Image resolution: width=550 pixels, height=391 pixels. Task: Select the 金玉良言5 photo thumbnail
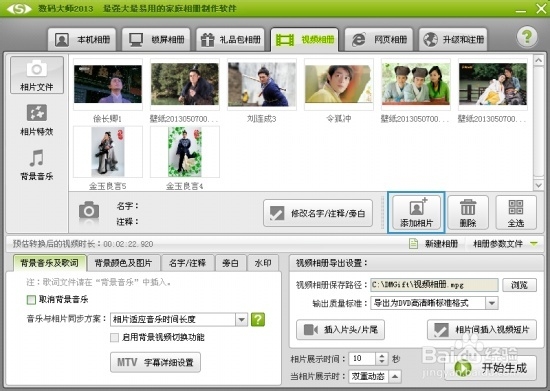click(x=108, y=152)
